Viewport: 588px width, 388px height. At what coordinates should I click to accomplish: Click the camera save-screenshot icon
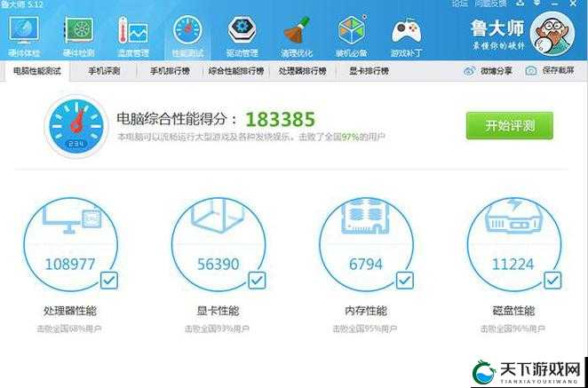click(530, 70)
